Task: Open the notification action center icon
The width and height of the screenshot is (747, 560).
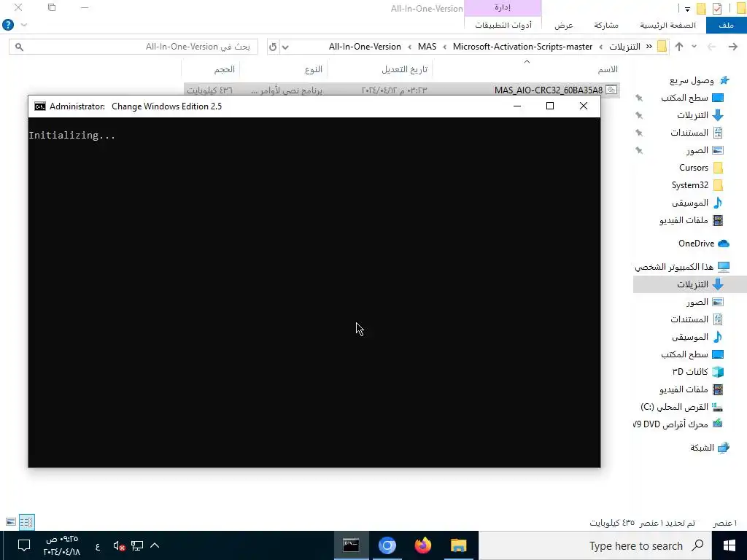Action: click(23, 545)
